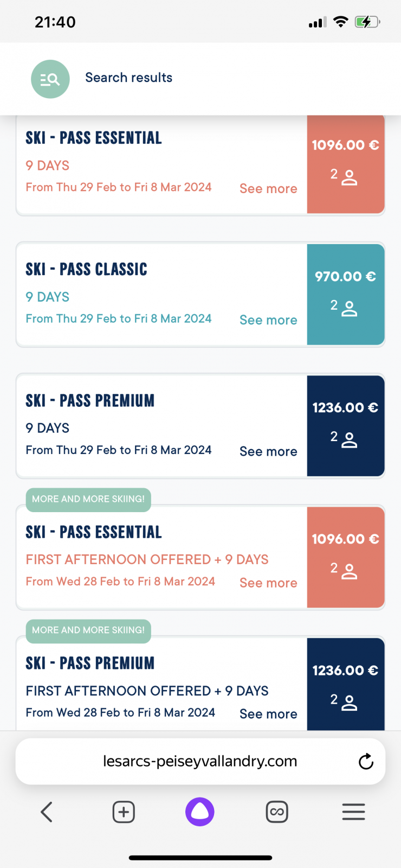This screenshot has width=401, height=868.
Task: Open a new tab with the plus icon
Action: [x=124, y=812]
